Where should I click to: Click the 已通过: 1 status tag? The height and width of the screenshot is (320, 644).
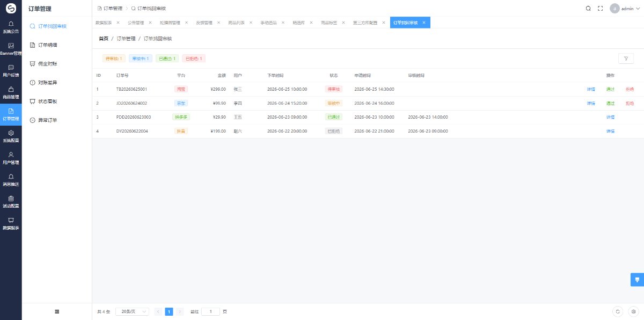(167, 59)
